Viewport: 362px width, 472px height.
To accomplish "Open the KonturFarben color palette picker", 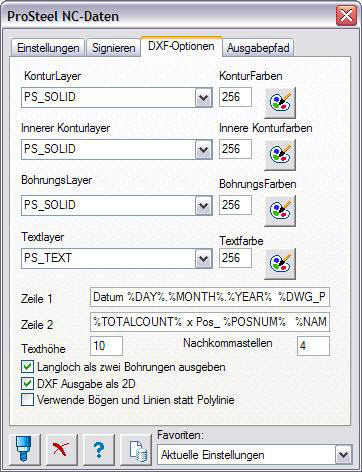I will click(x=280, y=102).
